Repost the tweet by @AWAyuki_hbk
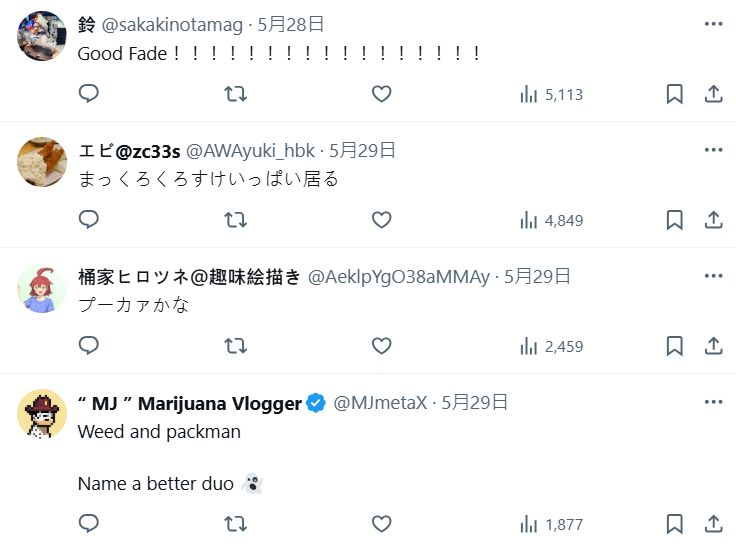 [235, 220]
